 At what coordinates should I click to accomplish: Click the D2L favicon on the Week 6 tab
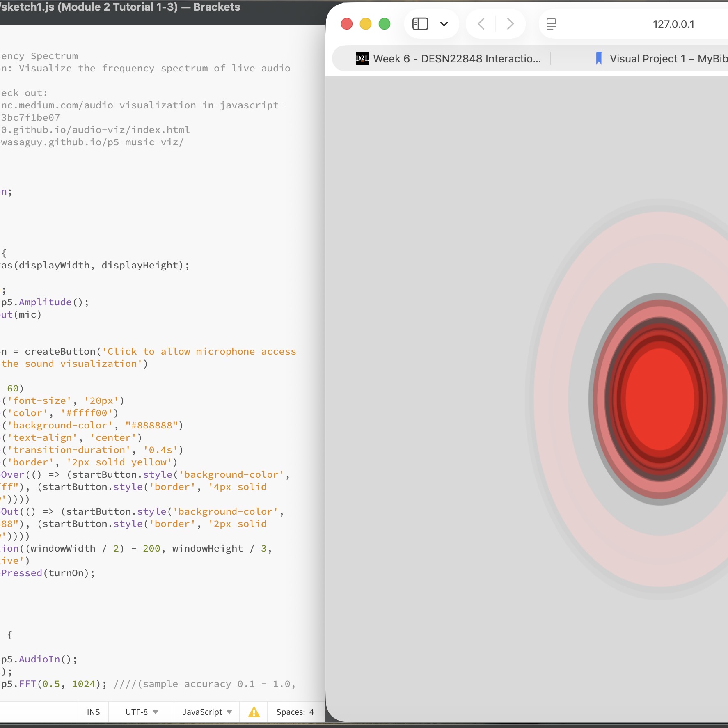point(362,59)
